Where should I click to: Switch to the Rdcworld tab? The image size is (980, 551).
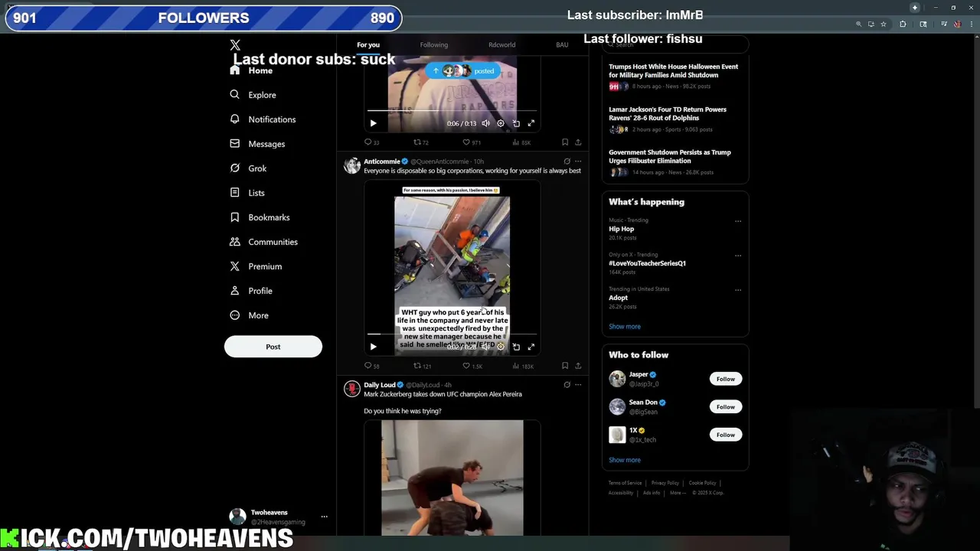(x=502, y=44)
